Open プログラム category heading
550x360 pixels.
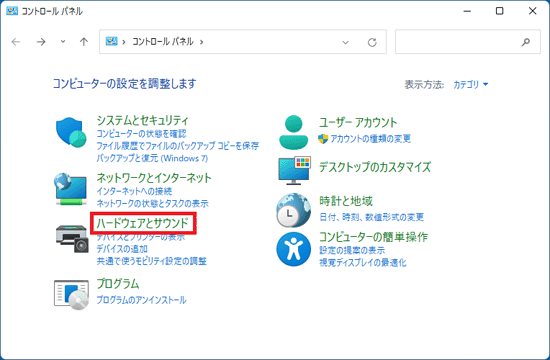pos(118,284)
